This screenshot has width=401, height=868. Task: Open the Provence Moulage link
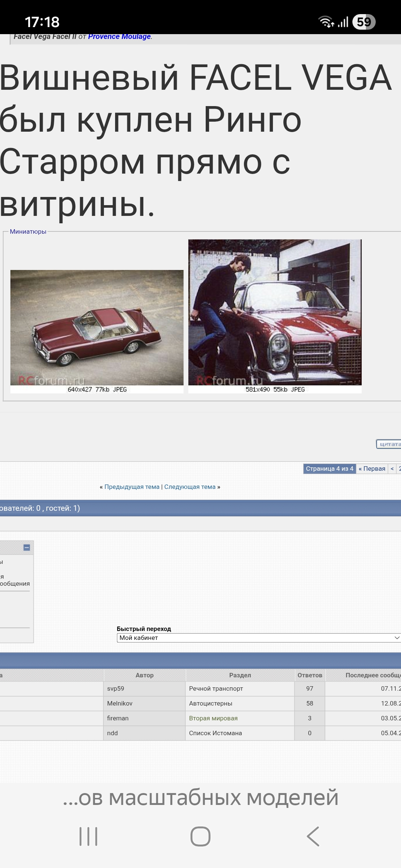coord(119,36)
